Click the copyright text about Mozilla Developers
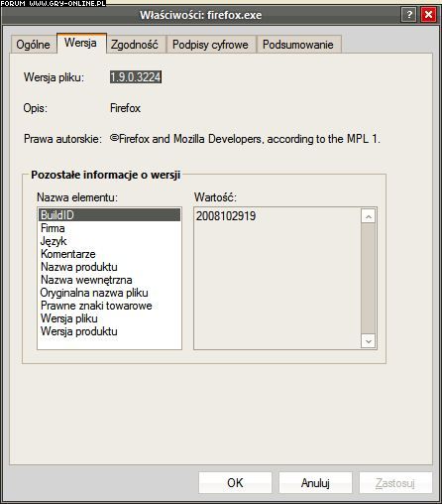The width and height of the screenshot is (442, 504). click(245, 139)
